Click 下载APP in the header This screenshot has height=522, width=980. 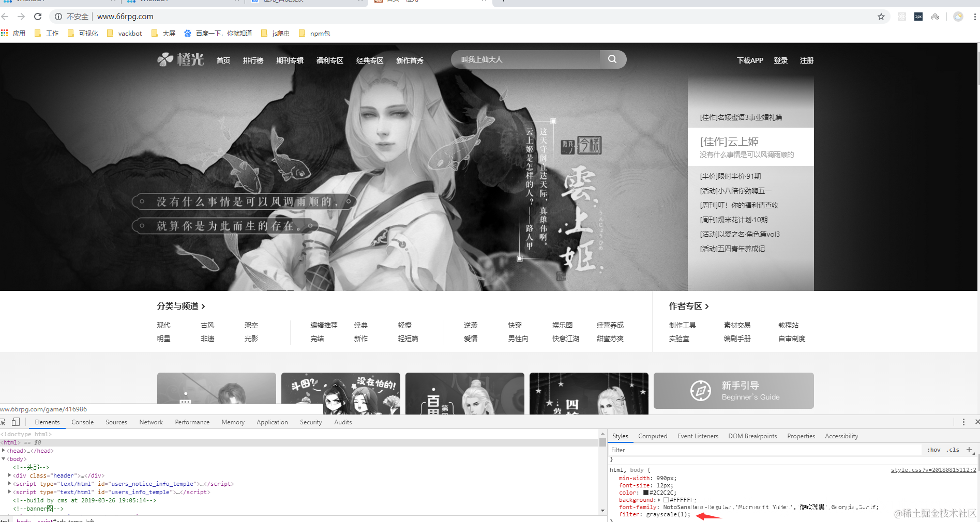750,60
